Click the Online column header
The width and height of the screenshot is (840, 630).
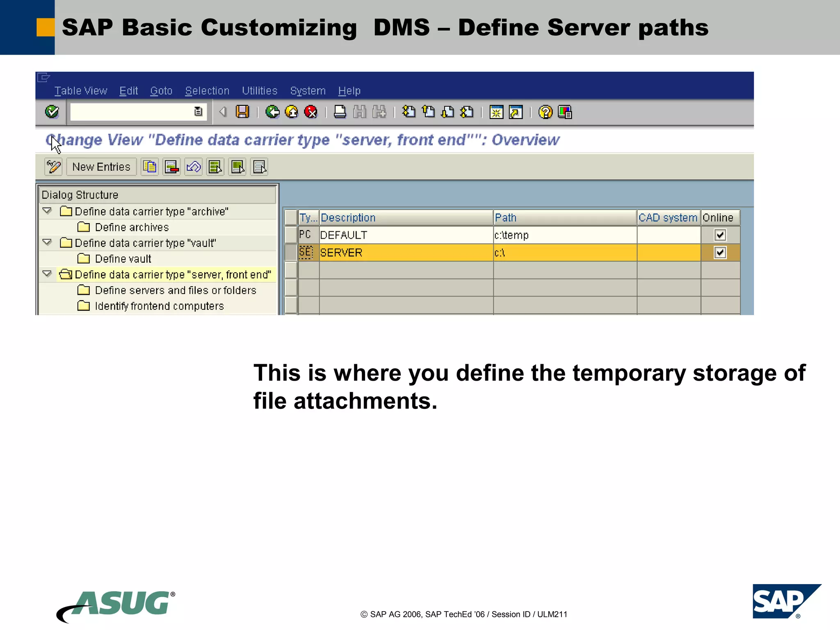coord(721,218)
